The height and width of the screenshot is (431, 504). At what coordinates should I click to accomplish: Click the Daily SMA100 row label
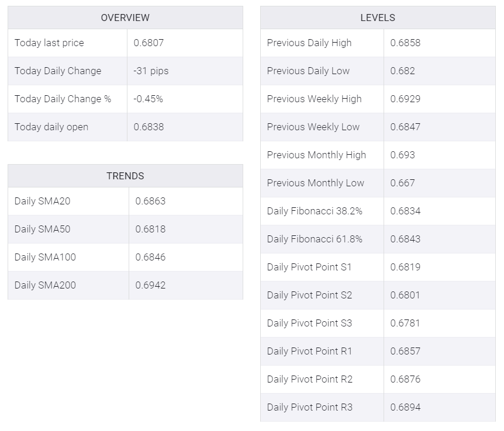tap(45, 257)
